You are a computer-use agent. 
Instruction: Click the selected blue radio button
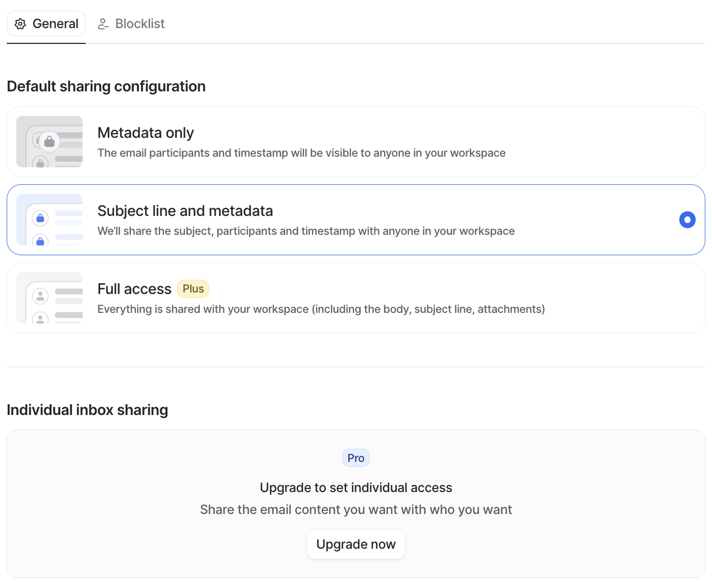pyautogui.click(x=687, y=219)
